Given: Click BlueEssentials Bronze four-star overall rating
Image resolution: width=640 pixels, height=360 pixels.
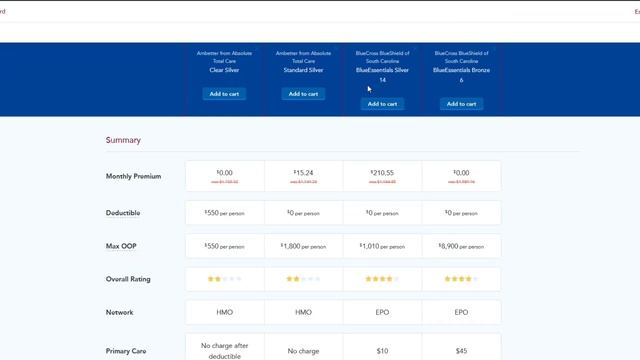Looking at the screenshot, I should (461, 279).
